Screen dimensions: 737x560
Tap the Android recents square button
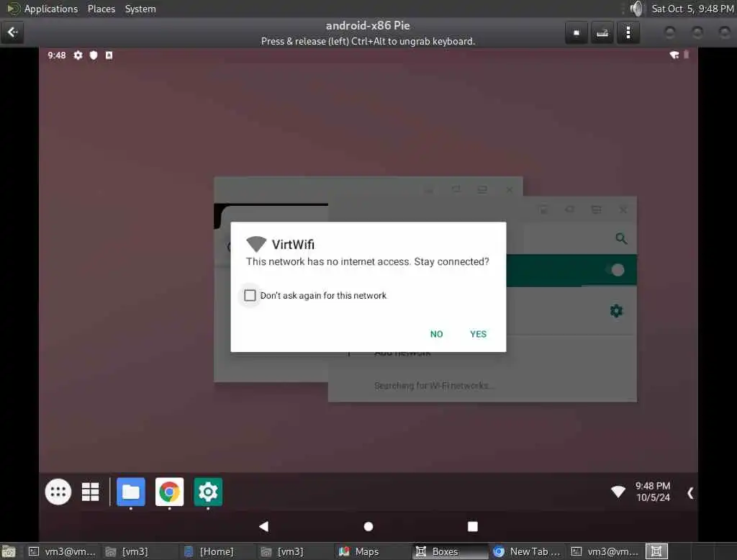pos(473,526)
